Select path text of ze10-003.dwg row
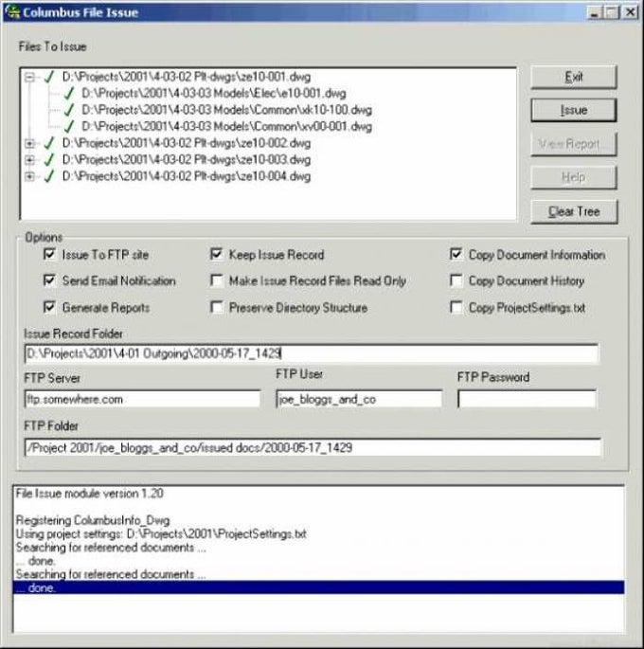 pos(187,160)
